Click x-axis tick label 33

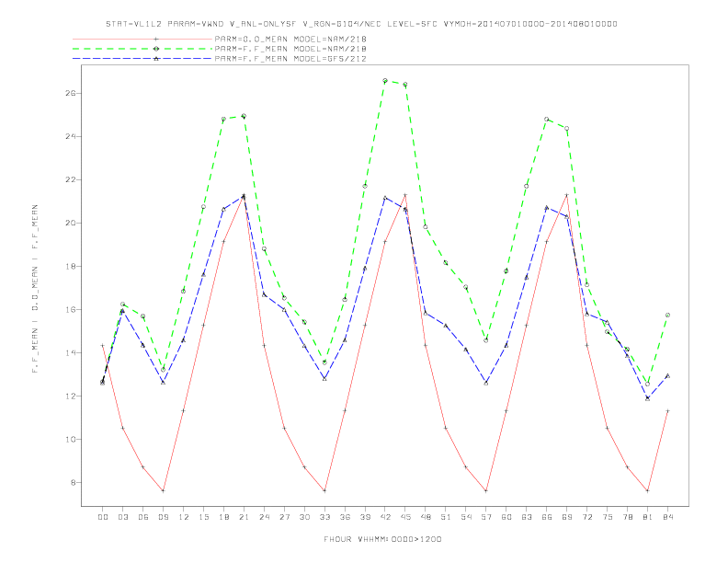(x=324, y=517)
